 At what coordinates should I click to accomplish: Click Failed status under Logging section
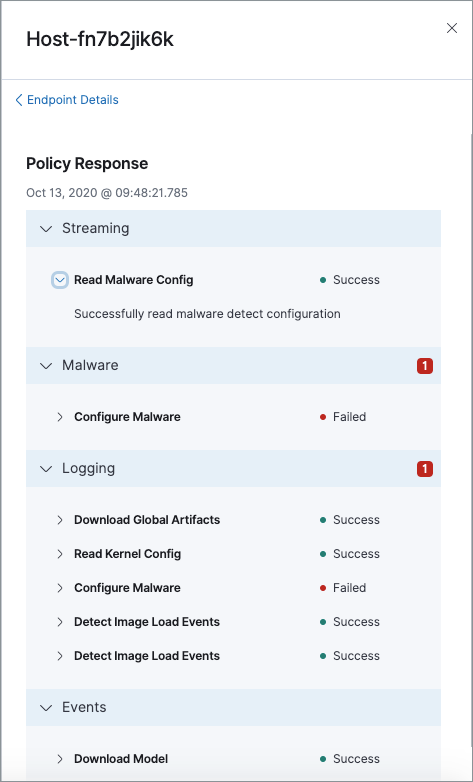(x=343, y=587)
